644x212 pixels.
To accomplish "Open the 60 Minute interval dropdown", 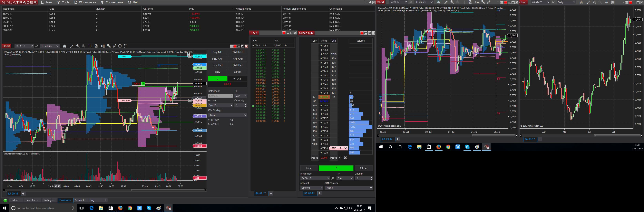I will 424,2.
